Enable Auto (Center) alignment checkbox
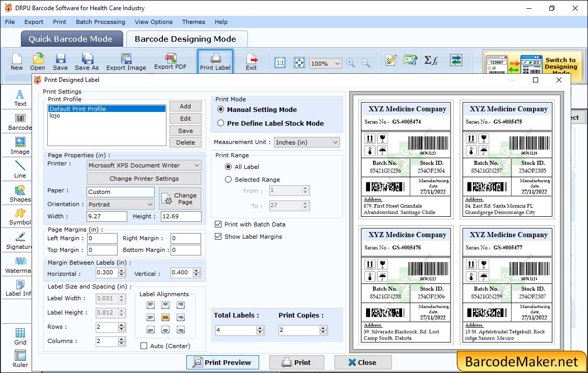 pyautogui.click(x=144, y=346)
